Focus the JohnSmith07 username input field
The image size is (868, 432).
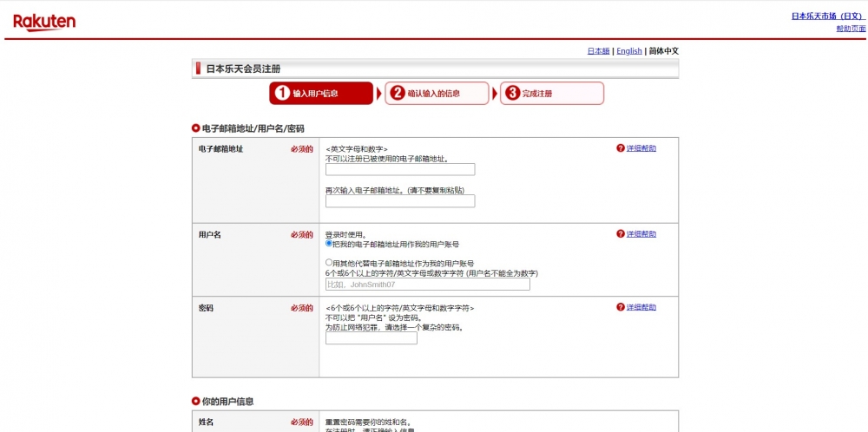click(427, 285)
